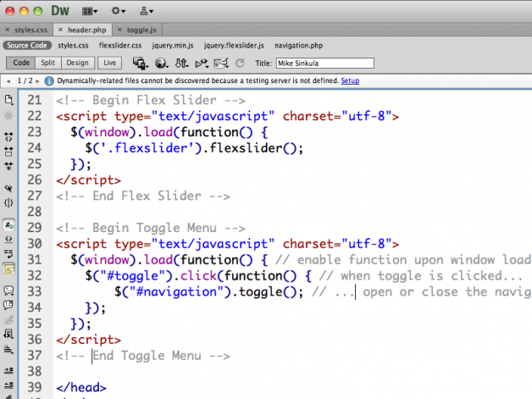Viewport: 532px width, 399px height.
Task: Open the File Management arrows menu
Action: point(181,63)
